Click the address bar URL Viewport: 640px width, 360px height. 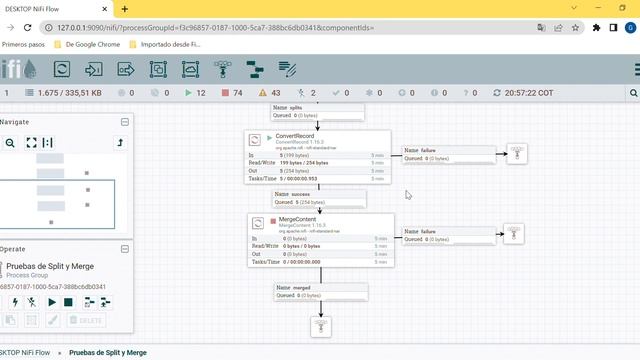click(216, 28)
